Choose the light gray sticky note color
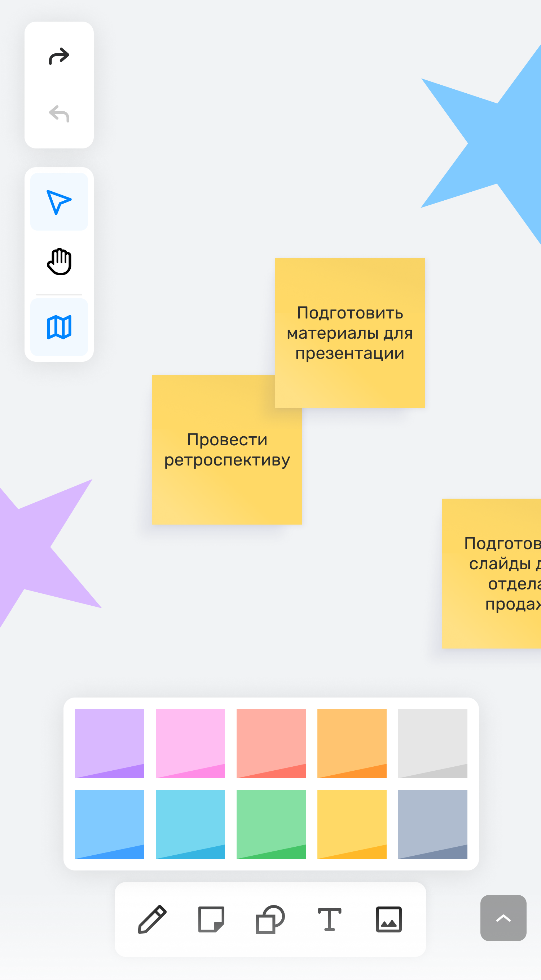 coord(432,743)
